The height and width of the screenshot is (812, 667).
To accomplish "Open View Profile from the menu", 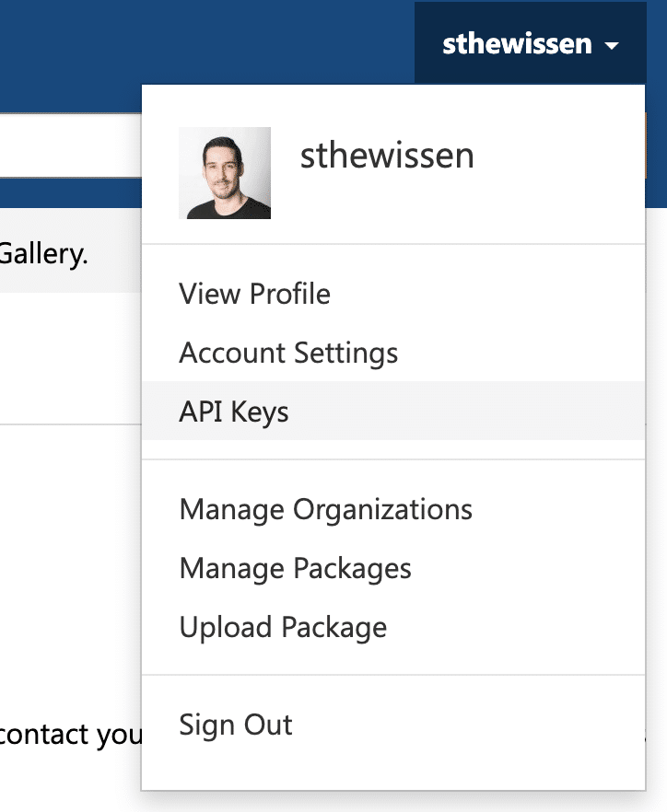I will [x=254, y=294].
